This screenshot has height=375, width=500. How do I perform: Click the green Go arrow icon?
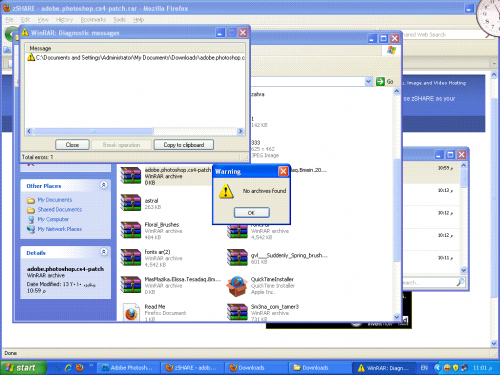[380, 81]
